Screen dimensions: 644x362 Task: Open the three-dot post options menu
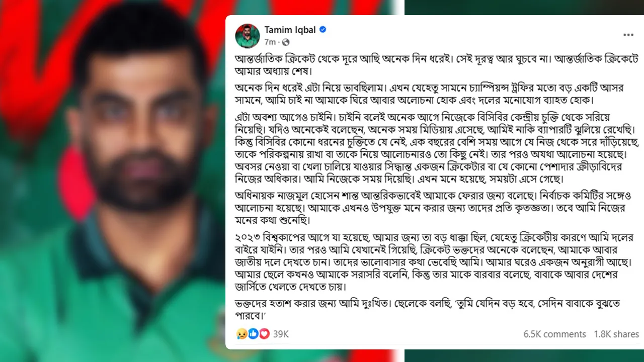coord(628,35)
